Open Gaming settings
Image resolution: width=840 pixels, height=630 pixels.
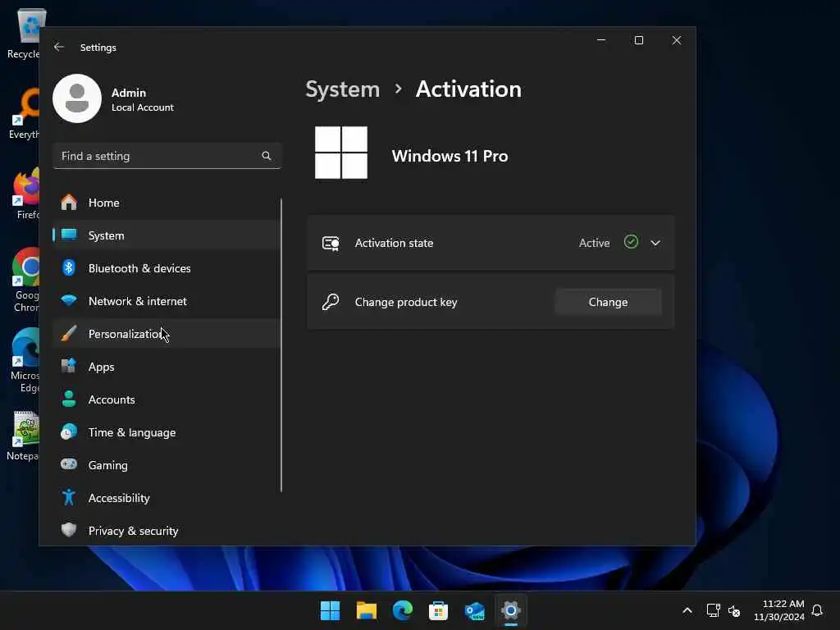tap(167, 465)
